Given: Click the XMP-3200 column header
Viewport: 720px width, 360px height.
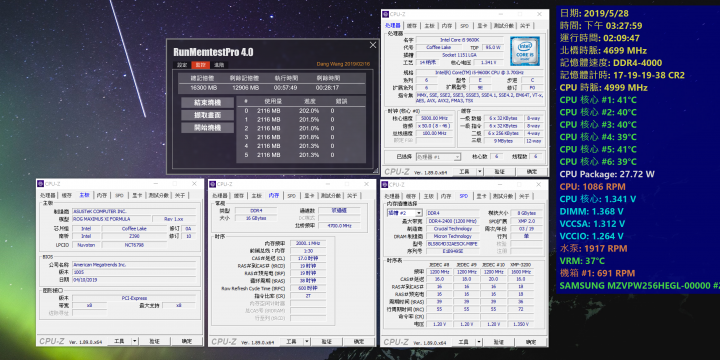Looking at the screenshot, I should pyautogui.click(x=520, y=265).
